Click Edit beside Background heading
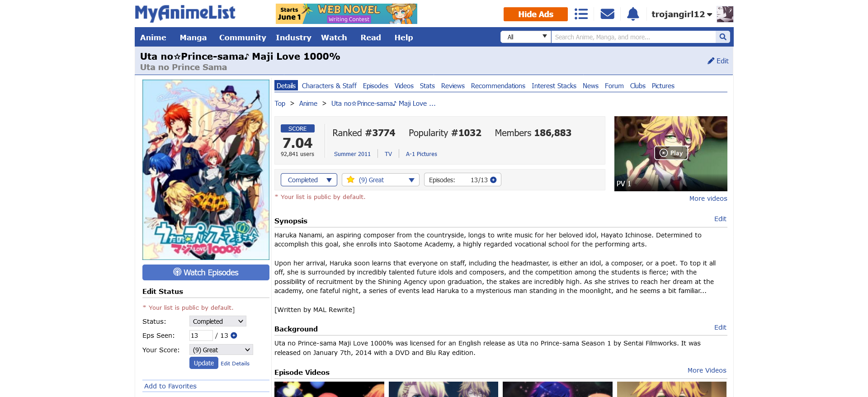This screenshot has width=868, height=397. [x=720, y=327]
